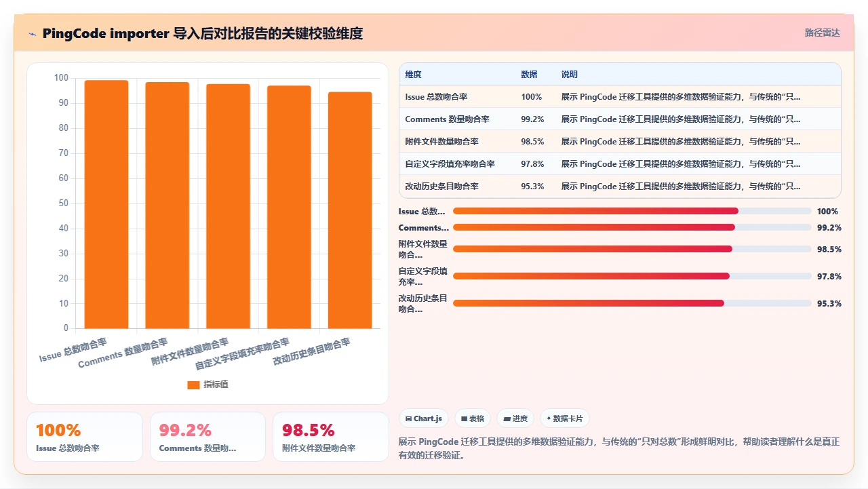Click the 路径雷达 label in header
868x489 pixels.
click(823, 33)
